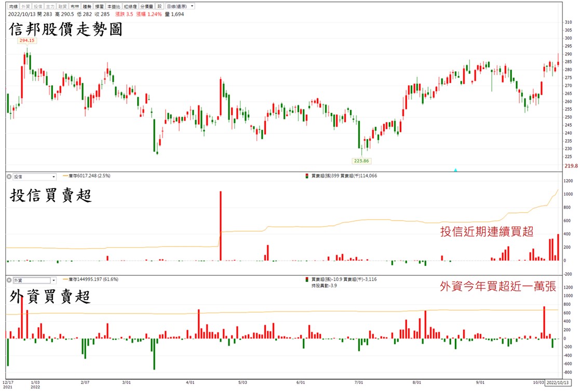Click the 1/03 2022 date label on the axis
This screenshot has height=392, width=580.
click(35, 385)
